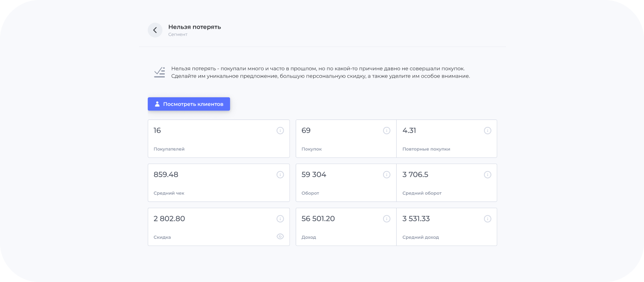Click the Доход value 56 501.20
This screenshot has height=282, width=644.
click(318, 219)
